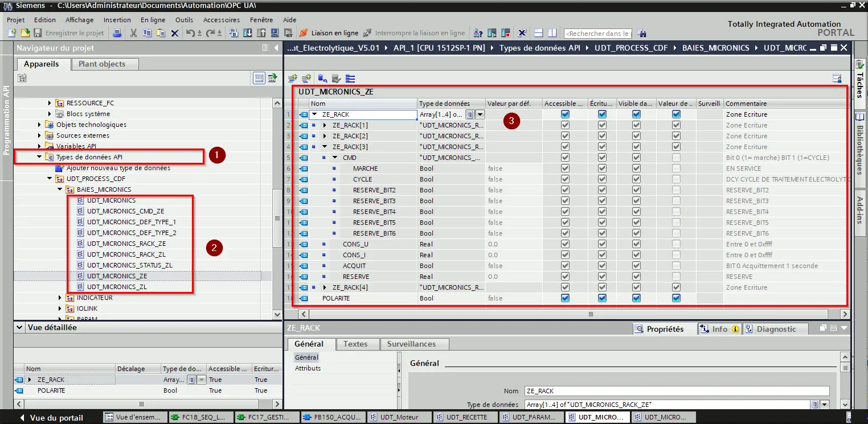Click the Start simulation icon

point(275,33)
